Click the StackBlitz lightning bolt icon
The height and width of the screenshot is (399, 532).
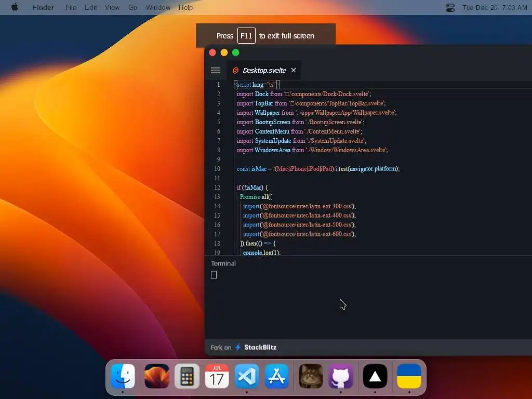click(238, 348)
